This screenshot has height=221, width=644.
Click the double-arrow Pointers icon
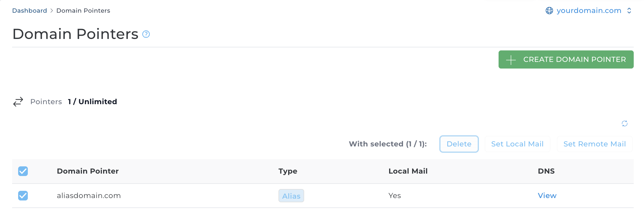(x=18, y=102)
